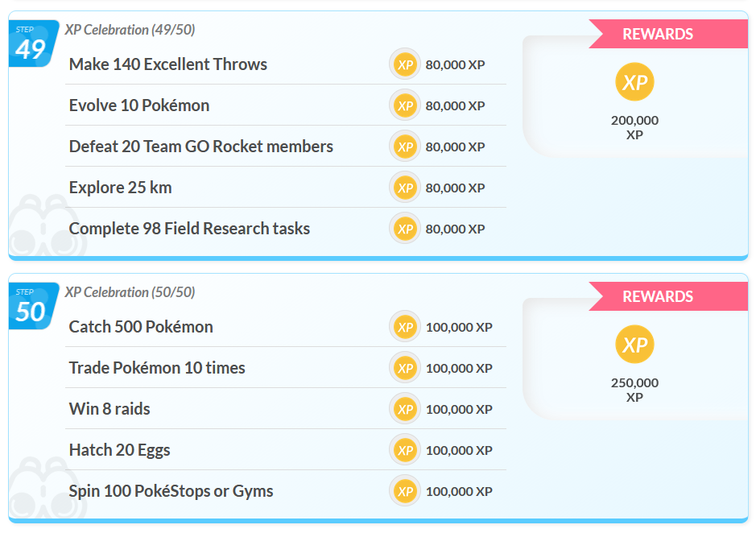Viewport: 756px width, 533px height.
Task: Select the XP Celebration (50/50) heading
Action: click(x=130, y=292)
